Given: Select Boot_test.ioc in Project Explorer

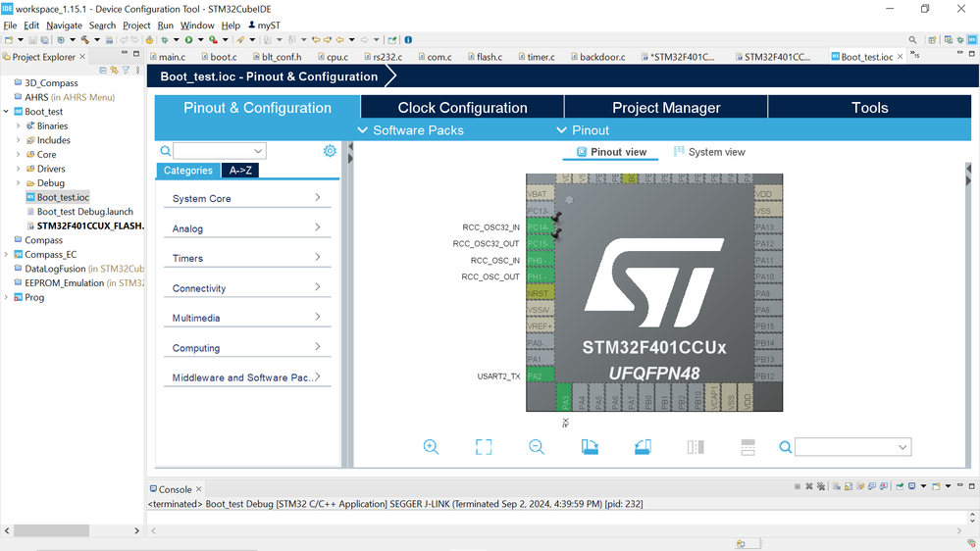Looking at the screenshot, I should (58, 197).
